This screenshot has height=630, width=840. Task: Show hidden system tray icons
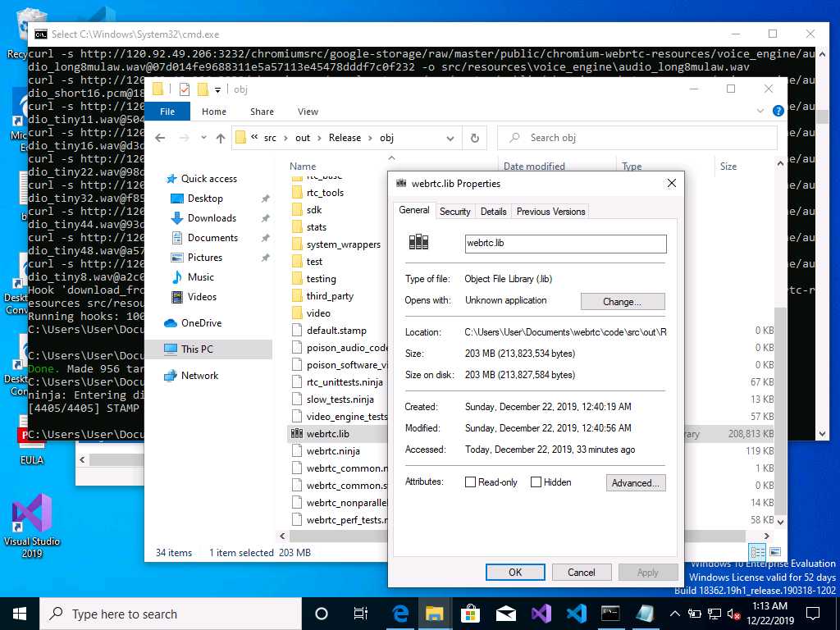click(675, 614)
